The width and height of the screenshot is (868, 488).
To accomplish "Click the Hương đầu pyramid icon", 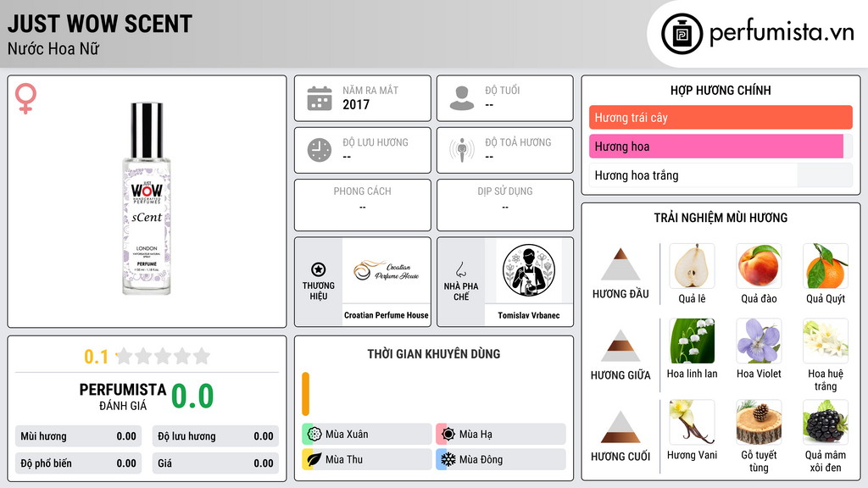I will [x=620, y=264].
